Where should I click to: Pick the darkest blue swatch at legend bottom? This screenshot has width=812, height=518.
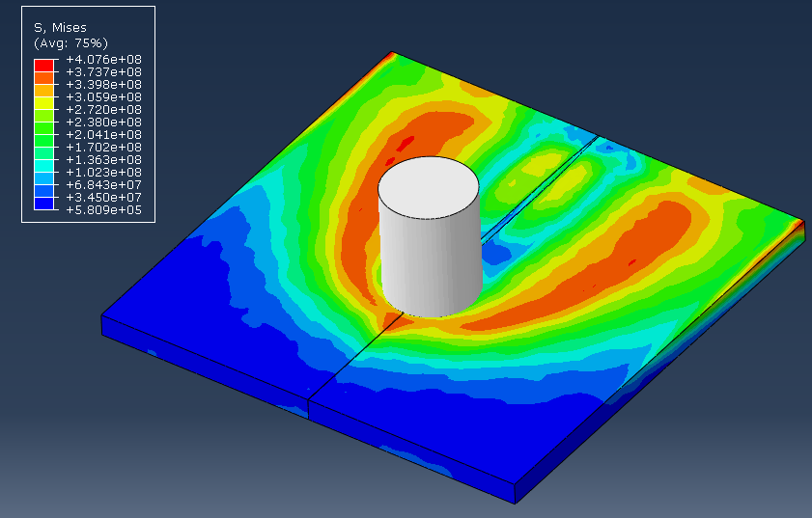(44, 204)
